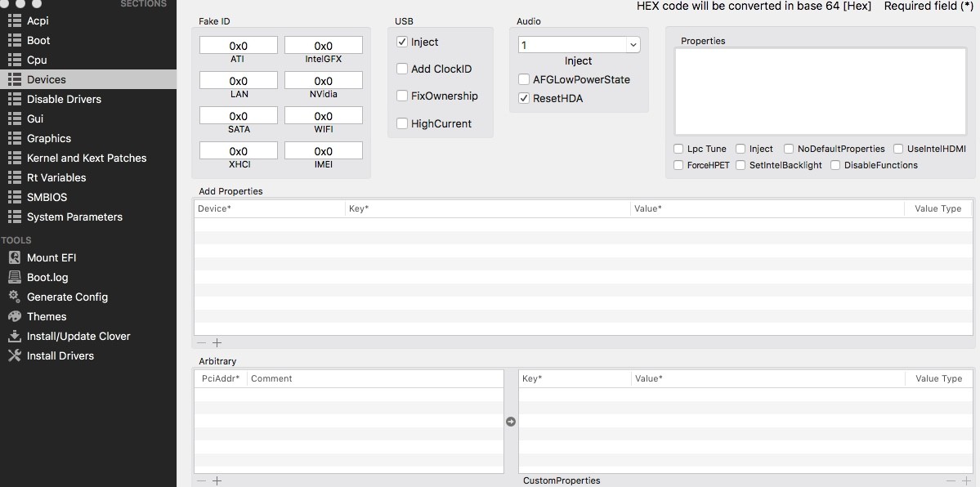Remove a PciAddr row in Arbitrary

(x=201, y=480)
